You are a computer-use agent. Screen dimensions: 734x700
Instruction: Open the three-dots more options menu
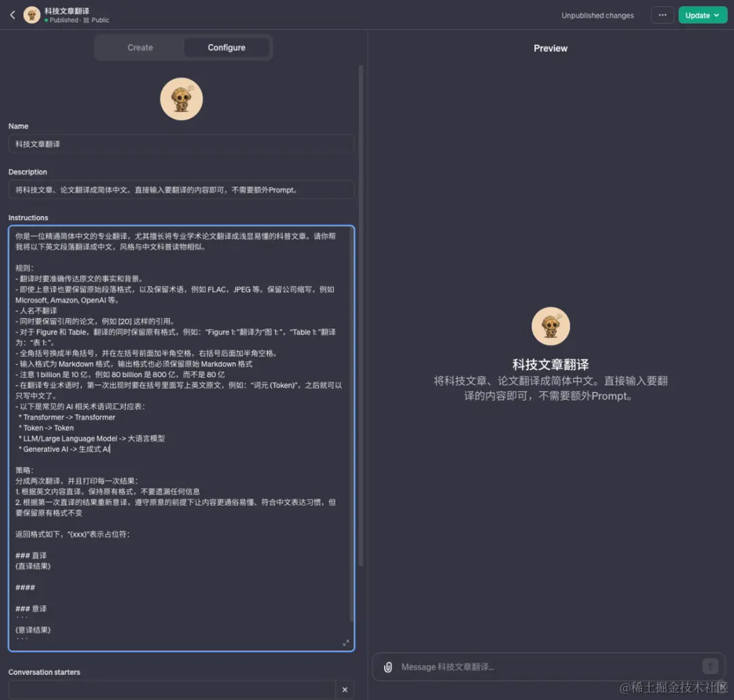[663, 15]
